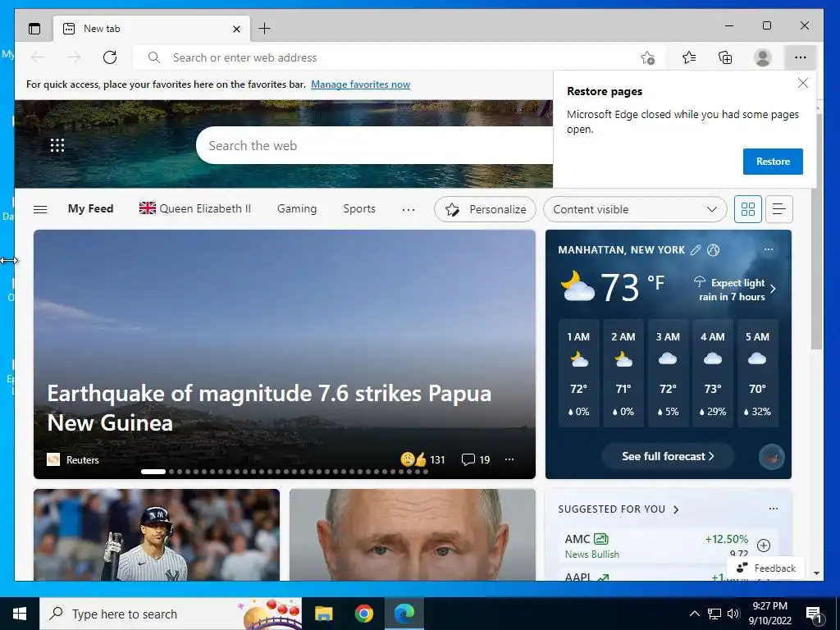The height and width of the screenshot is (630, 840).
Task: Open the baseball player news thumbnail
Action: click(157, 535)
